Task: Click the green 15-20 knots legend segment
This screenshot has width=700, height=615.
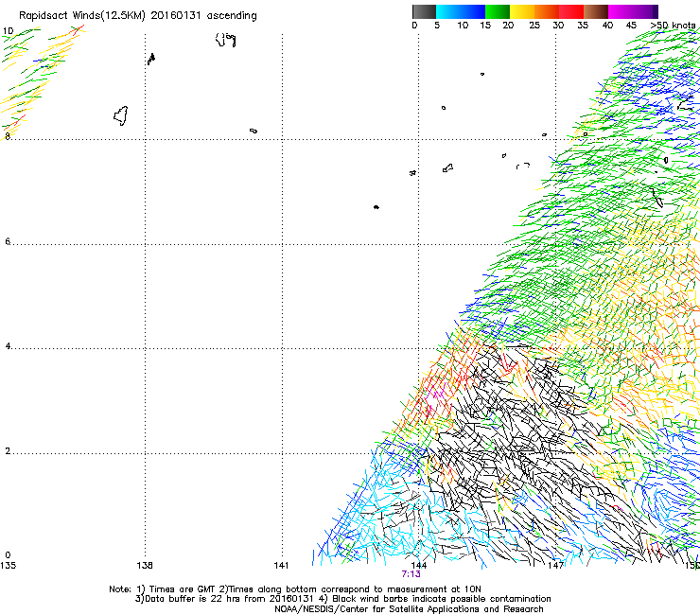Action: point(498,11)
